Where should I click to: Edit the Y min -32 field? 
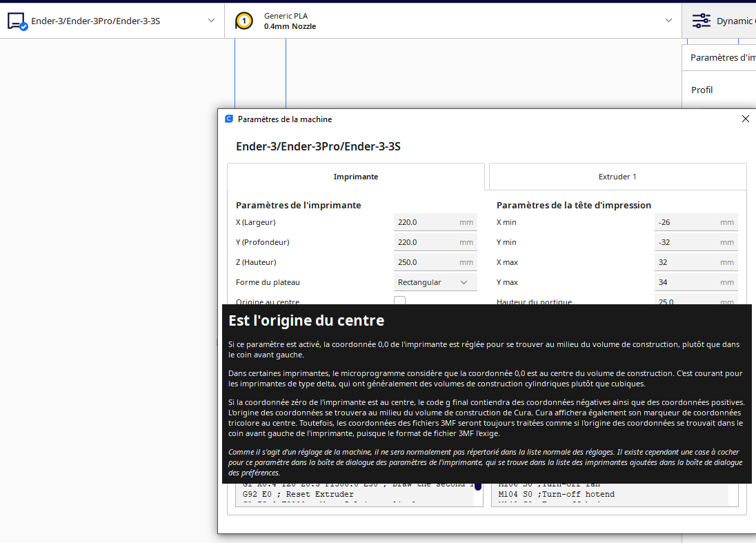[x=696, y=242]
